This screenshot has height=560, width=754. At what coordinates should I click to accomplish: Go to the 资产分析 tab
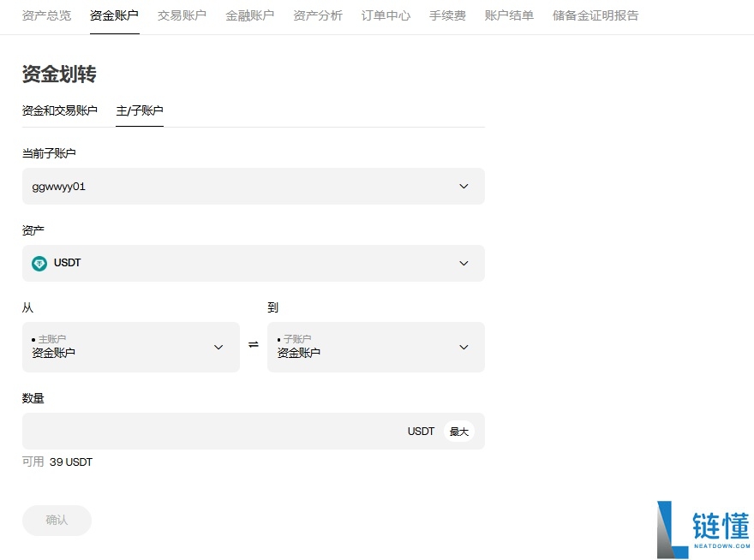click(x=318, y=16)
